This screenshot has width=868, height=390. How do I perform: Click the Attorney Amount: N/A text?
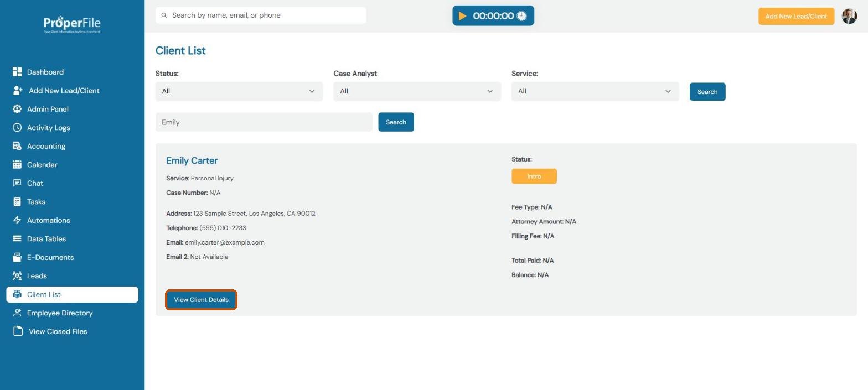point(544,221)
